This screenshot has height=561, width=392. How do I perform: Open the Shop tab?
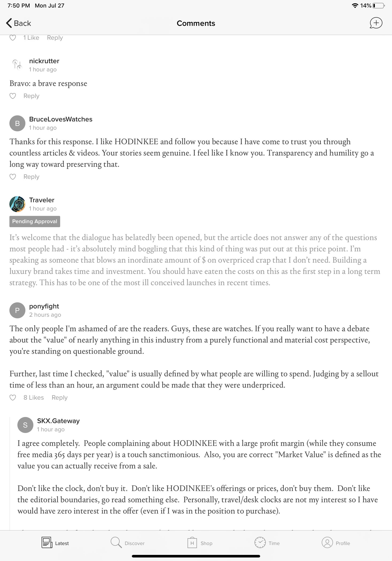(200, 543)
